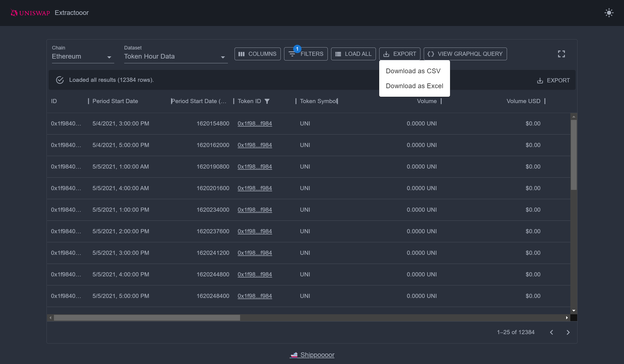The width and height of the screenshot is (624, 364).
Task: Click 'Loaded all results (12384 rows).' message
Action: [111, 80]
